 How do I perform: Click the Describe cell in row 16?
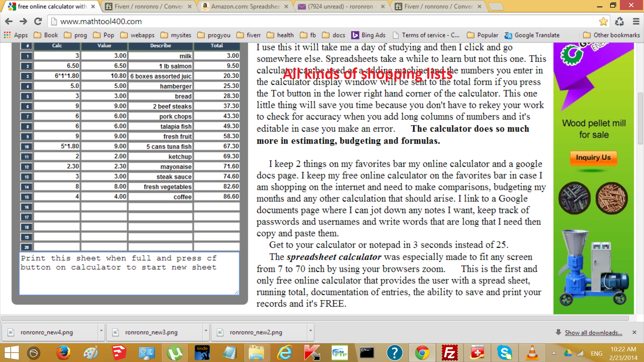tap(160, 207)
